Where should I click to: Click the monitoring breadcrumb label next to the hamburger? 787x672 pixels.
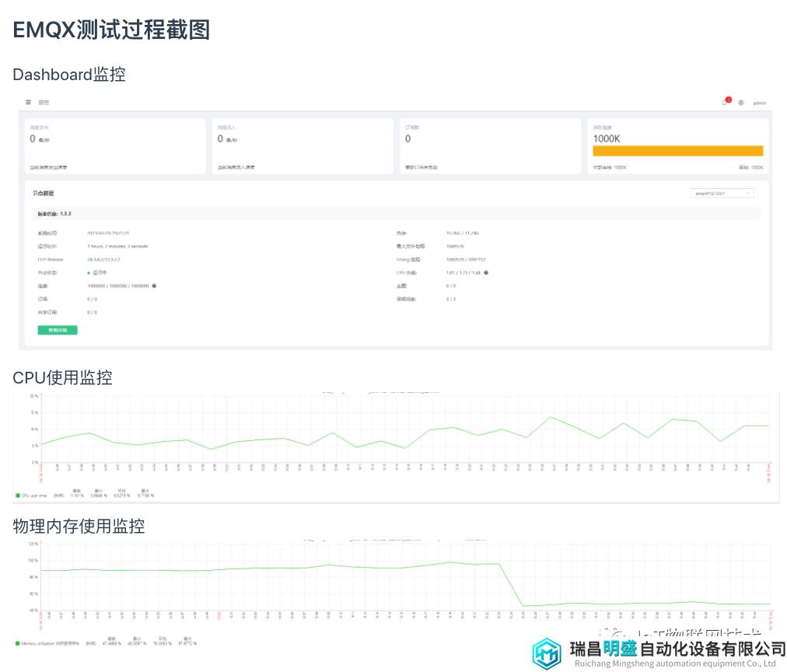pos(44,103)
